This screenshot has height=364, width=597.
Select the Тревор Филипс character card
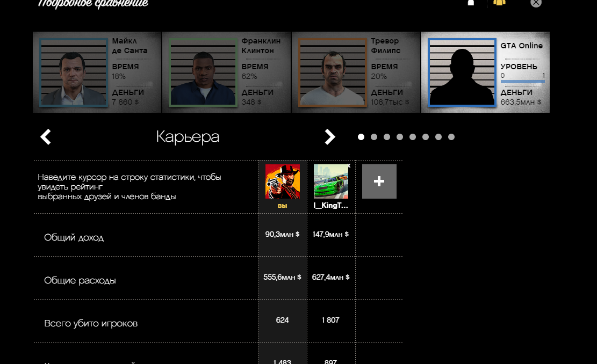(x=356, y=72)
